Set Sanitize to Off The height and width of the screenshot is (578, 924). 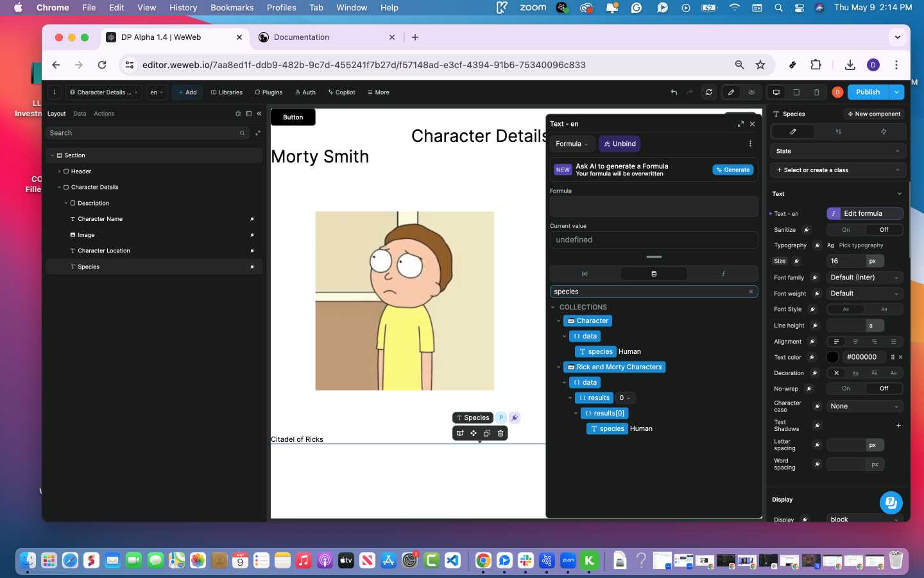point(884,230)
